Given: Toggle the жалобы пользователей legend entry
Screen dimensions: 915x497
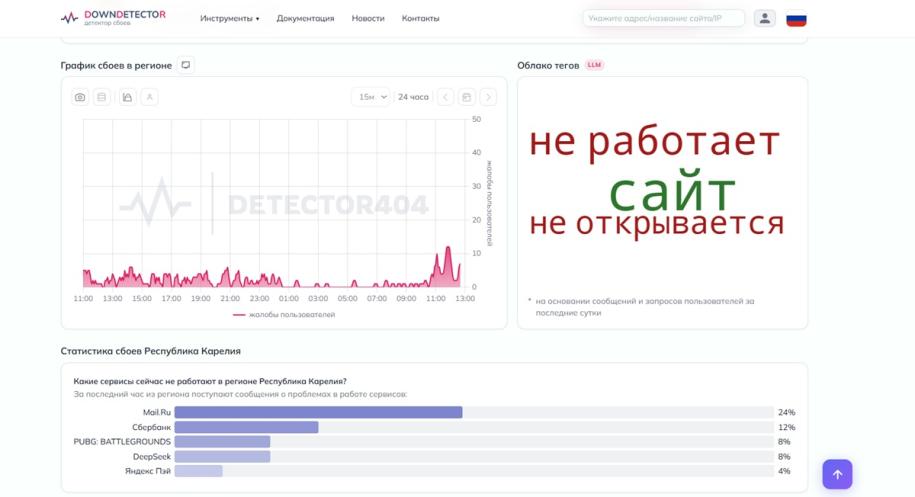Looking at the screenshot, I should coord(284,315).
